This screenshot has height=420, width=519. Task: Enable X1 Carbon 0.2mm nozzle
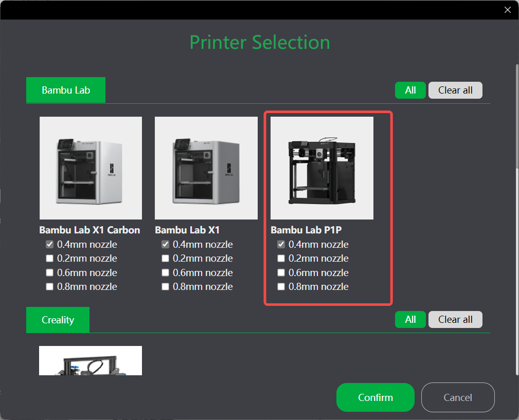[x=50, y=258]
